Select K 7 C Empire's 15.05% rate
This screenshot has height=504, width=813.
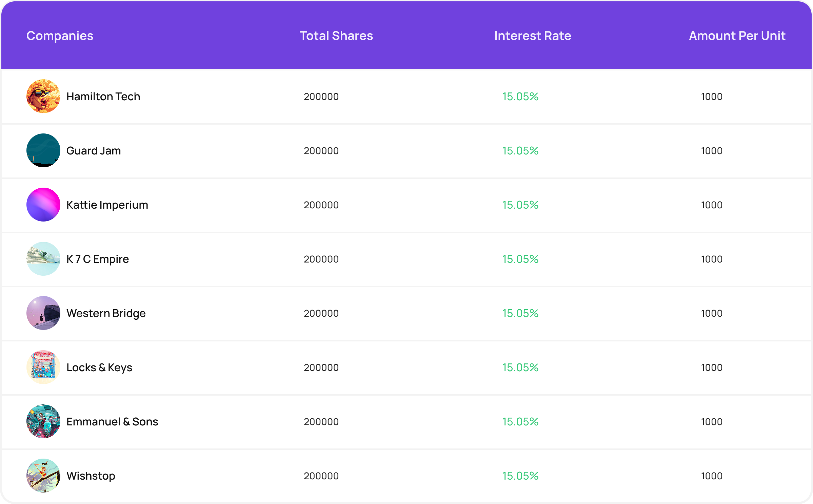coord(520,259)
